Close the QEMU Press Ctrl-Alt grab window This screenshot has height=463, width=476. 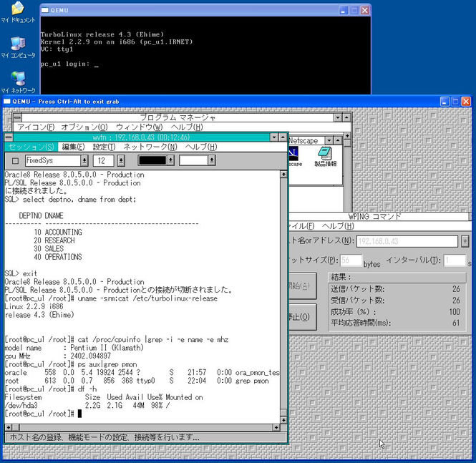click(x=466, y=102)
